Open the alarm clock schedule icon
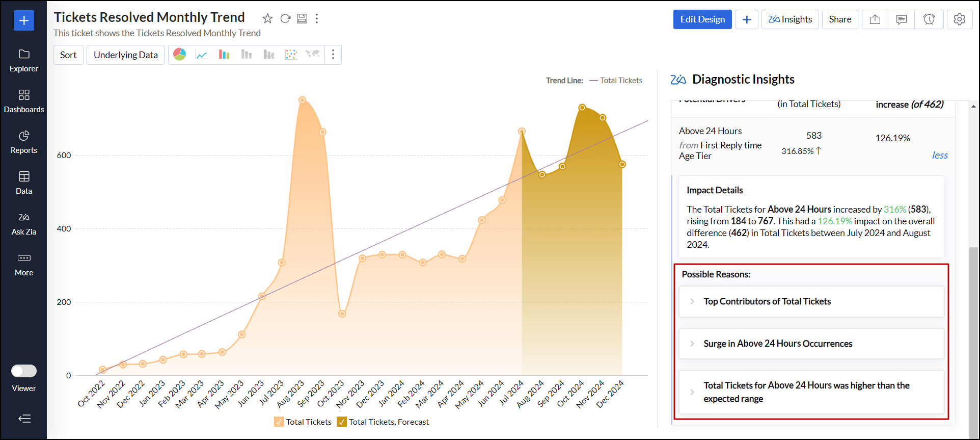Image resolution: width=980 pixels, height=440 pixels. [x=929, y=19]
